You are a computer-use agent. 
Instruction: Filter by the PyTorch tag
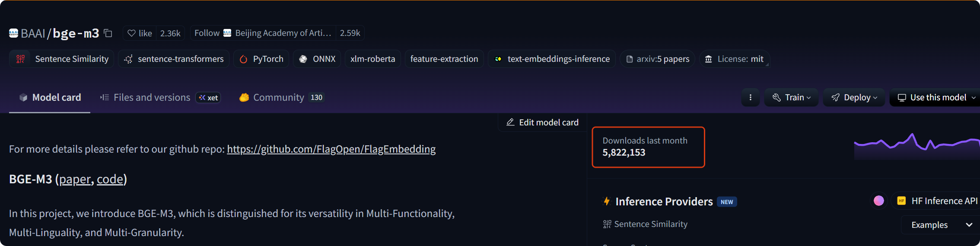point(261,59)
